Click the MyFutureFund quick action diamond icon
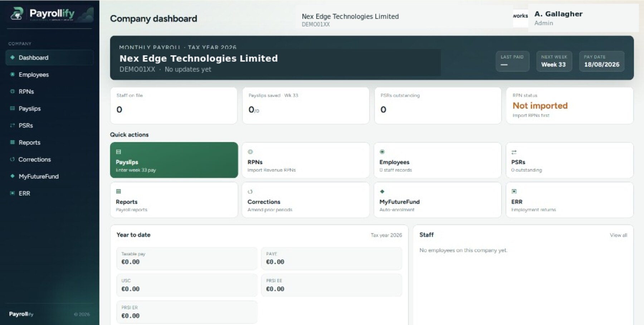This screenshot has width=644, height=325. [x=382, y=192]
